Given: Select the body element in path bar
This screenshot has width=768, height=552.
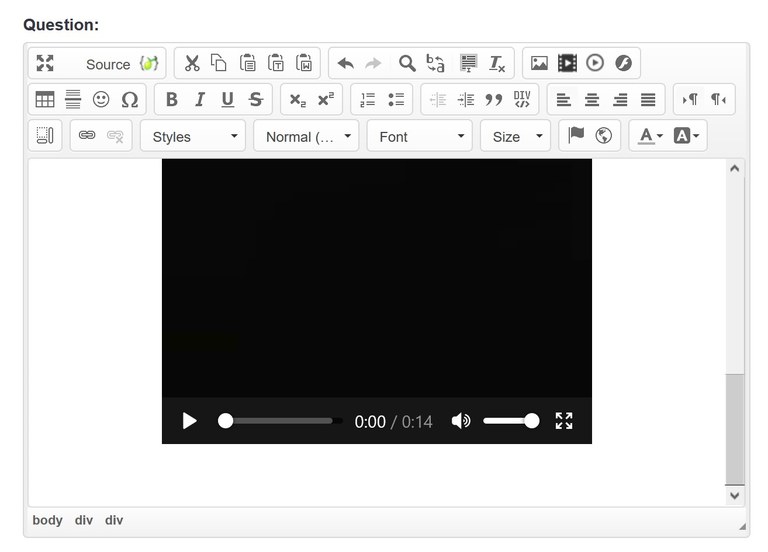Looking at the screenshot, I should (x=47, y=520).
